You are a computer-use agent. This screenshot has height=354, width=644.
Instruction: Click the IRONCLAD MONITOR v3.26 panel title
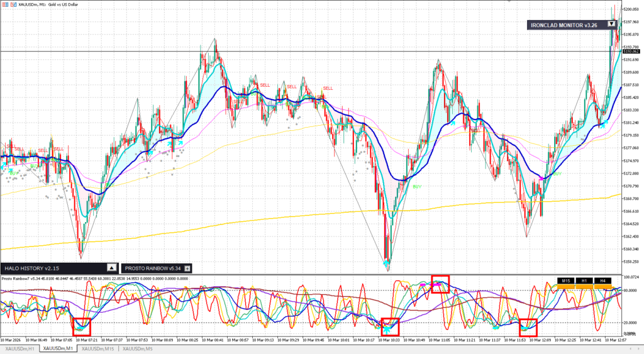(x=564, y=25)
